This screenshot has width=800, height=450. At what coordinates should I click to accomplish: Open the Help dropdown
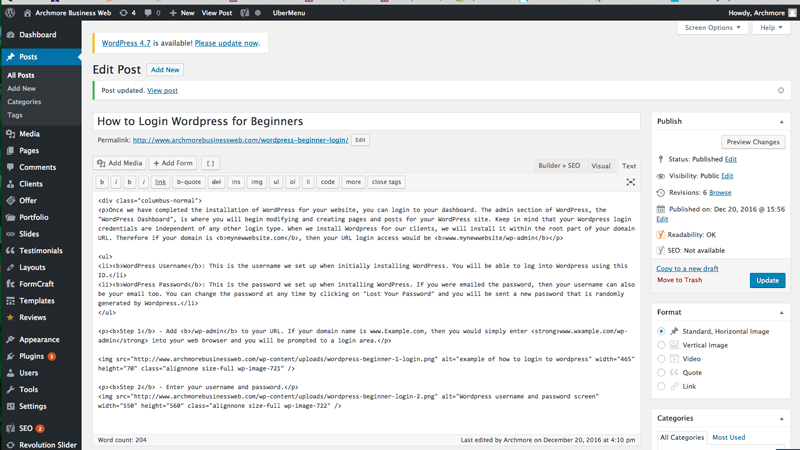[771, 28]
